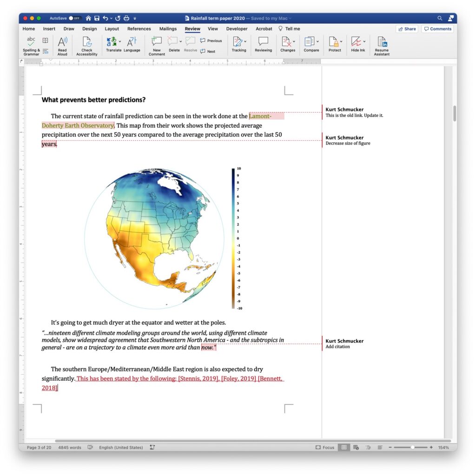Open the Translate tool
Screen dimensions: 476x476
coord(112,44)
